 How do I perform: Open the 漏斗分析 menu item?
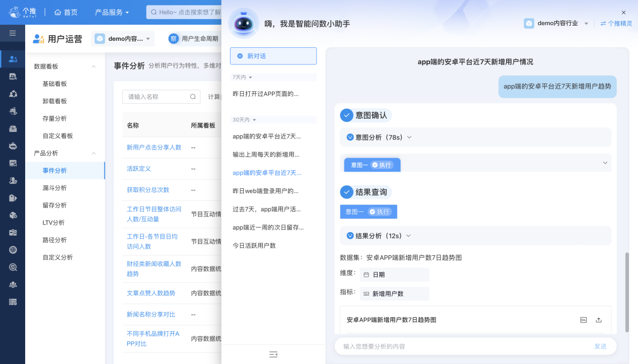(55, 188)
